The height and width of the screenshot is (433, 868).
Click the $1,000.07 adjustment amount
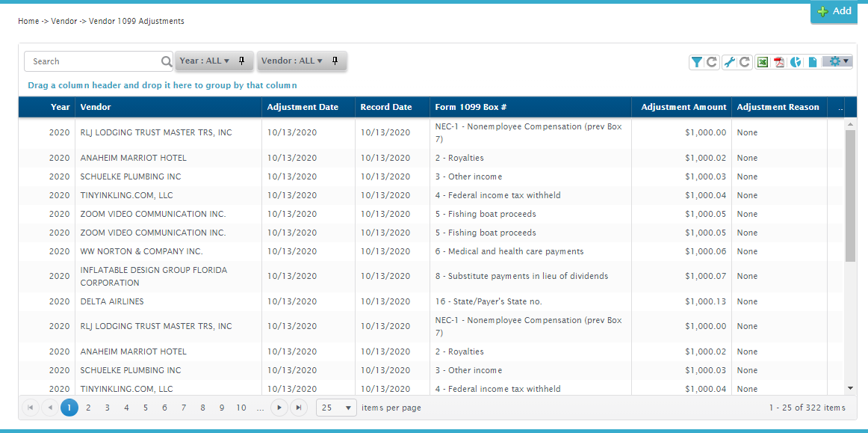[705, 276]
